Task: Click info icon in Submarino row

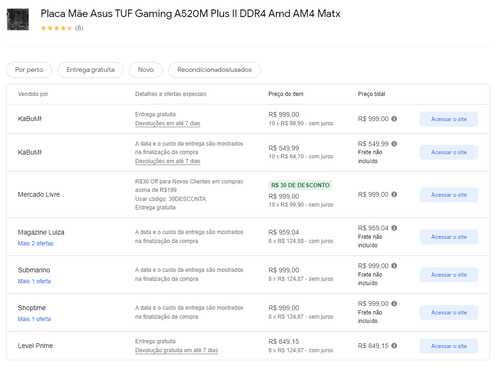Action: [394, 266]
